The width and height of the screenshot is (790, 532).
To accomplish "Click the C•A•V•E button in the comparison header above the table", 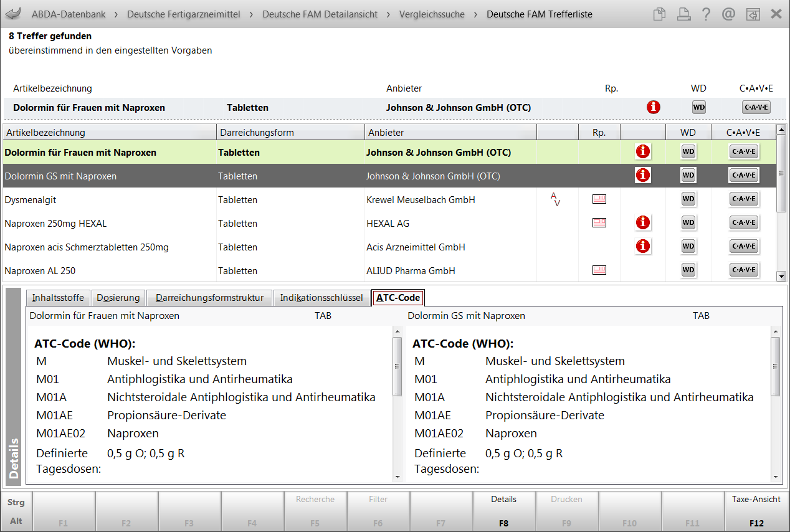I will [756, 107].
